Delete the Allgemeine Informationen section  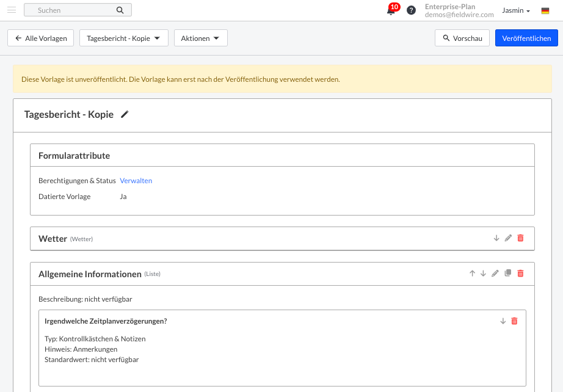520,274
